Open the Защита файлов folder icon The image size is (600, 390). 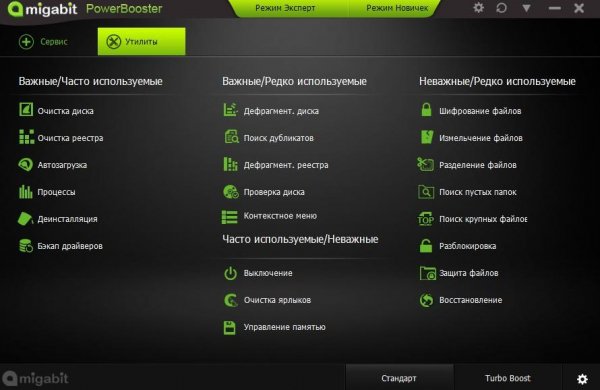coord(427,273)
